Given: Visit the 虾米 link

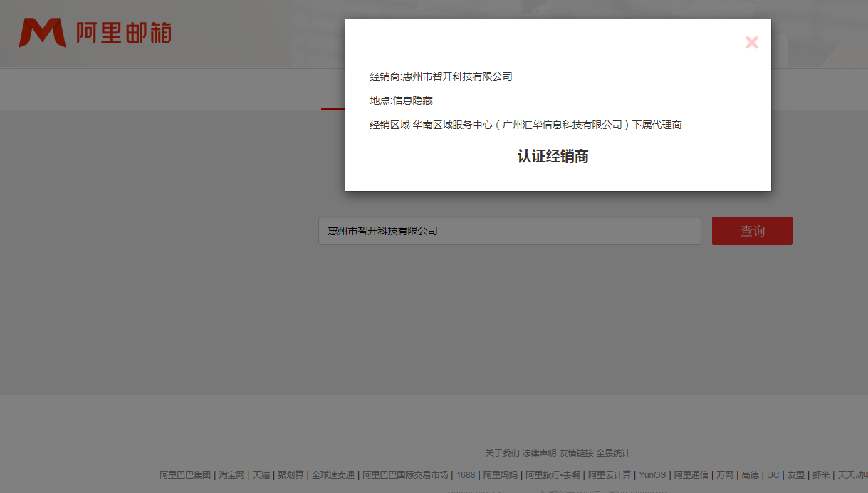Looking at the screenshot, I should click(821, 475).
